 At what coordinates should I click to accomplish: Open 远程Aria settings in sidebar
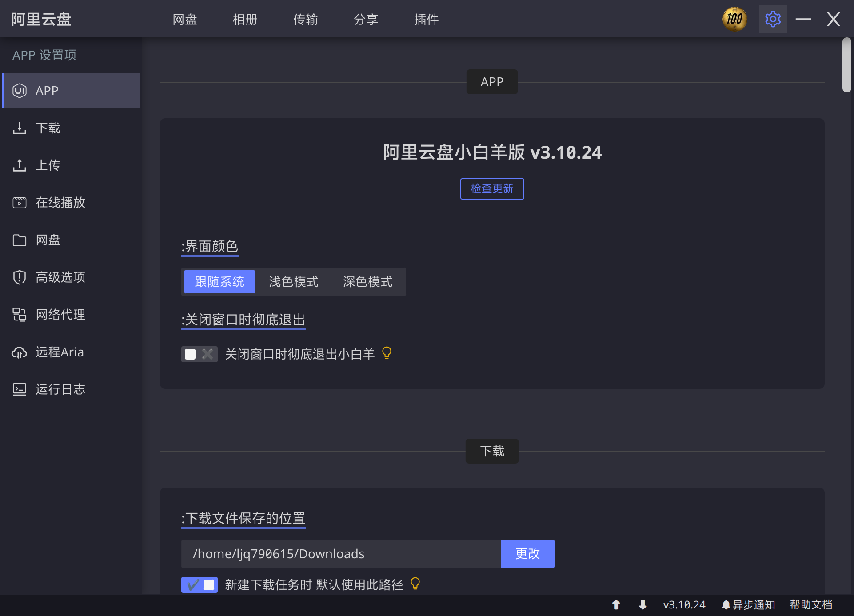(60, 352)
